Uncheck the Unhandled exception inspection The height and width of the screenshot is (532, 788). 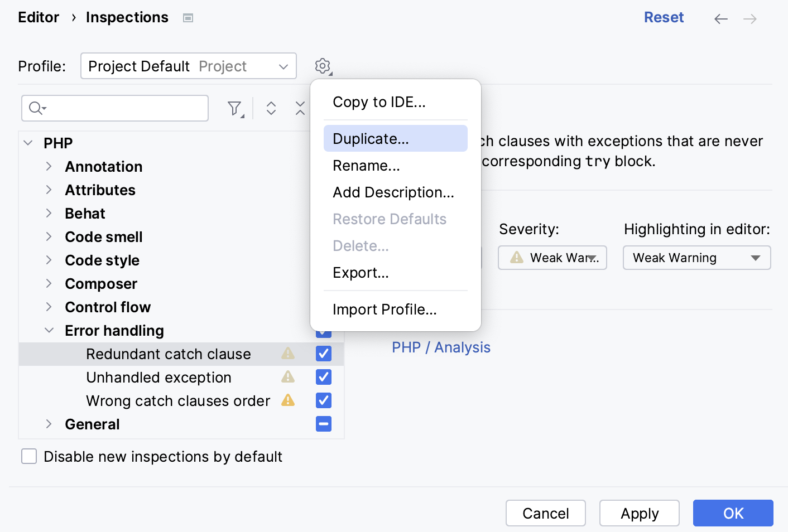click(323, 377)
